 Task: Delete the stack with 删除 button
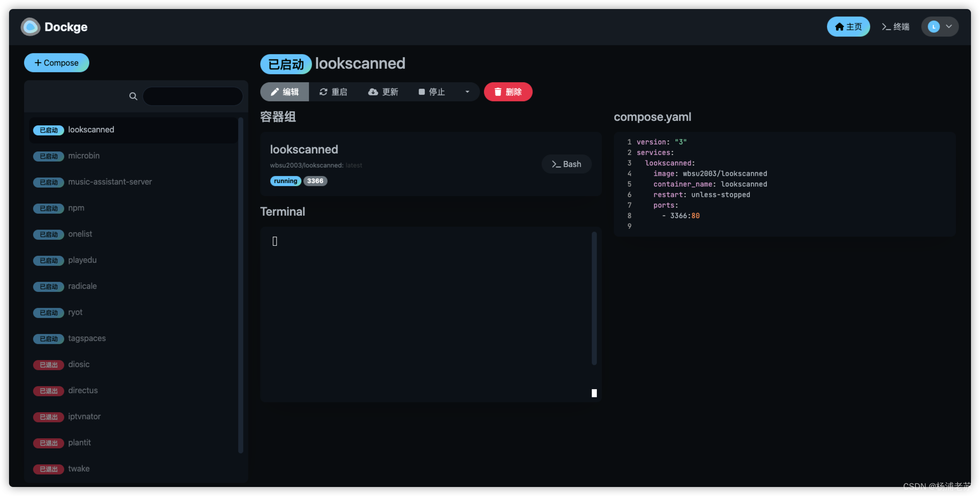pyautogui.click(x=508, y=92)
